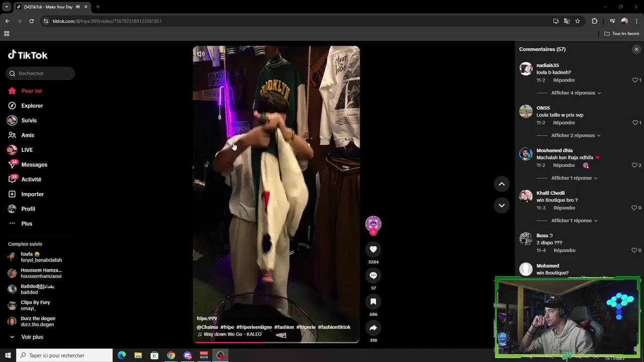Open Activité notifications

(31, 179)
